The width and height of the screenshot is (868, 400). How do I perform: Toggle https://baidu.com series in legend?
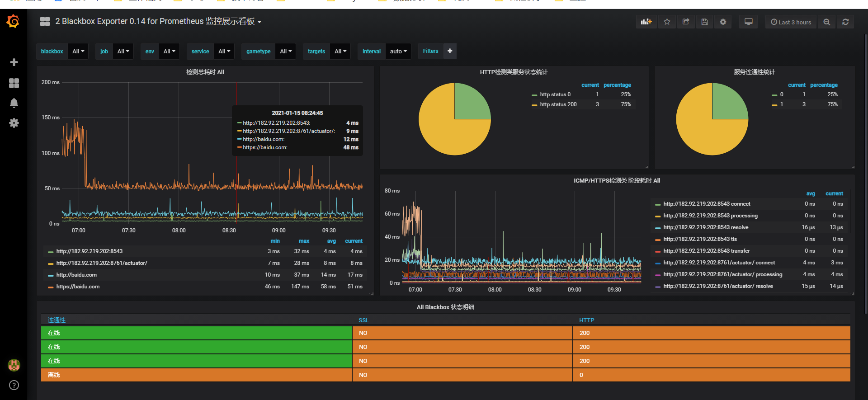[x=78, y=287]
